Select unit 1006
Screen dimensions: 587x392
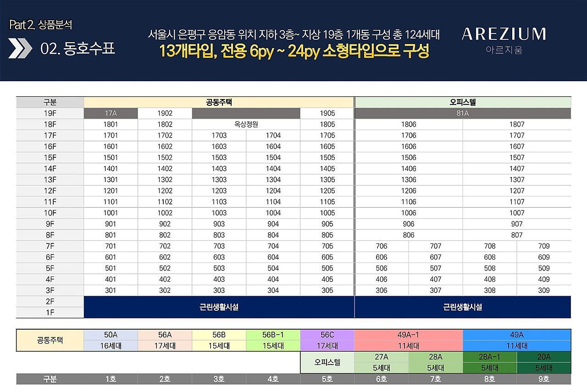click(409, 213)
